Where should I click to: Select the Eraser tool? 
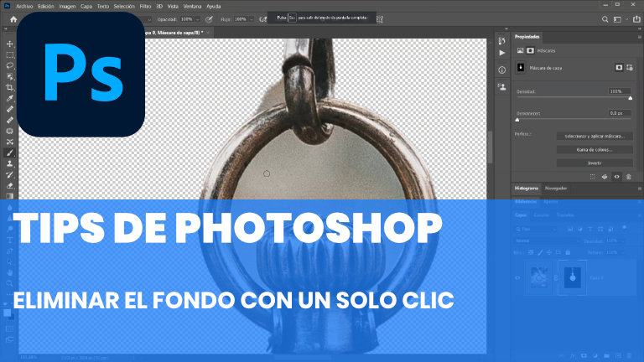[x=10, y=185]
